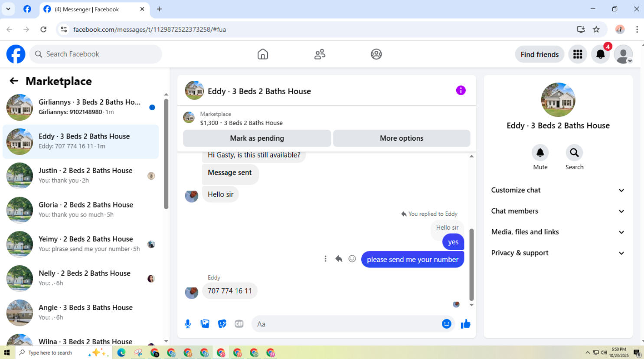This screenshot has width=644, height=359.
Task: Click the Find friends button
Action: tap(539, 54)
